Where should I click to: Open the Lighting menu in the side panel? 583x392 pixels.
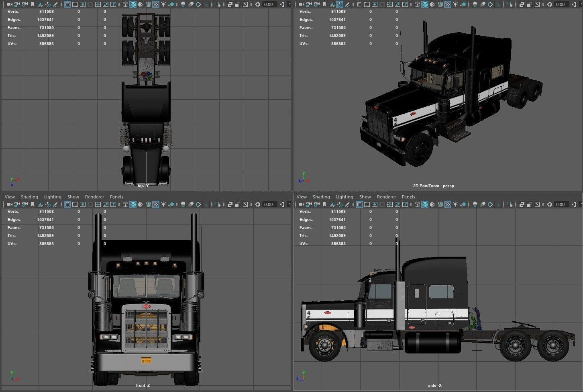point(344,197)
